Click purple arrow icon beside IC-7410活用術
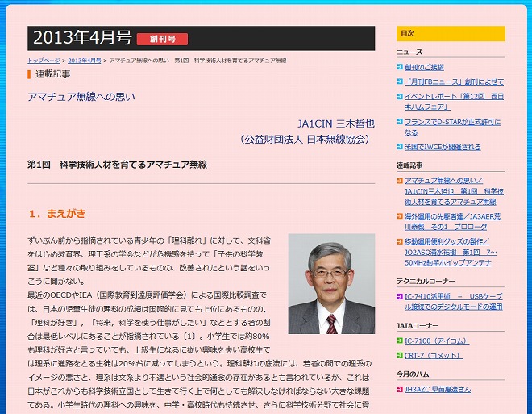532x414 pixels. [400, 296]
